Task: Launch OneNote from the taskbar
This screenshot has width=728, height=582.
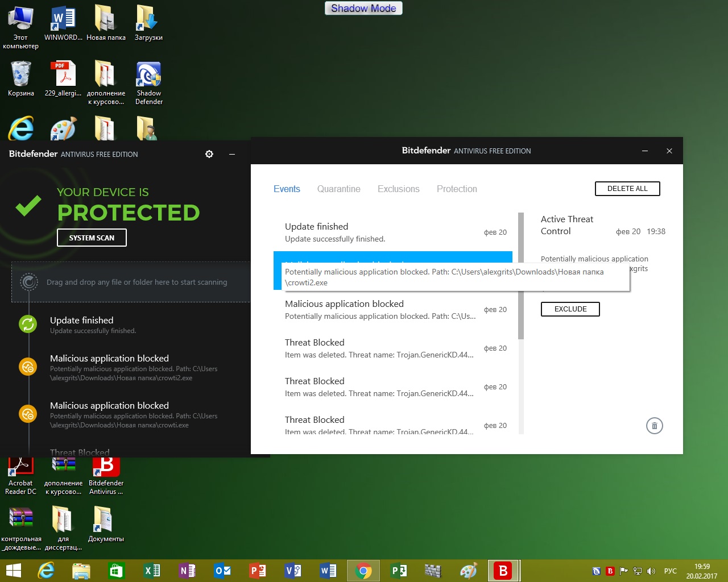Action: [187, 571]
